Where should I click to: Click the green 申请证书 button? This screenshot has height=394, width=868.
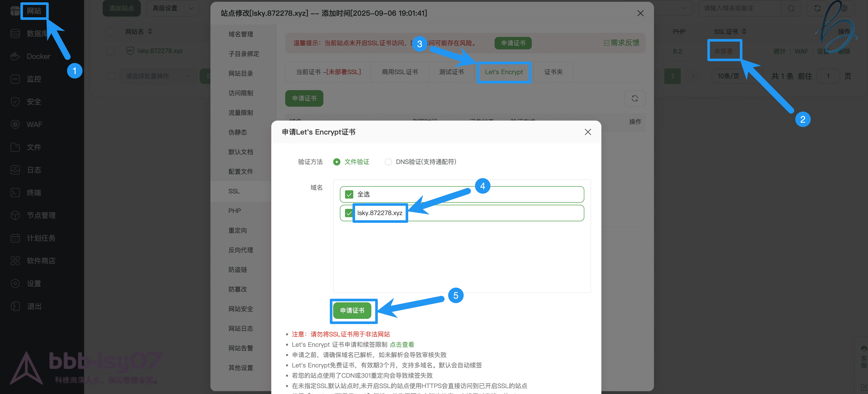pos(353,311)
